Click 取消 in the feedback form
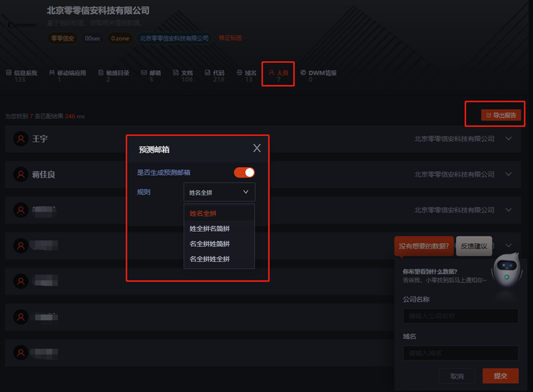The image size is (533, 392). click(457, 376)
